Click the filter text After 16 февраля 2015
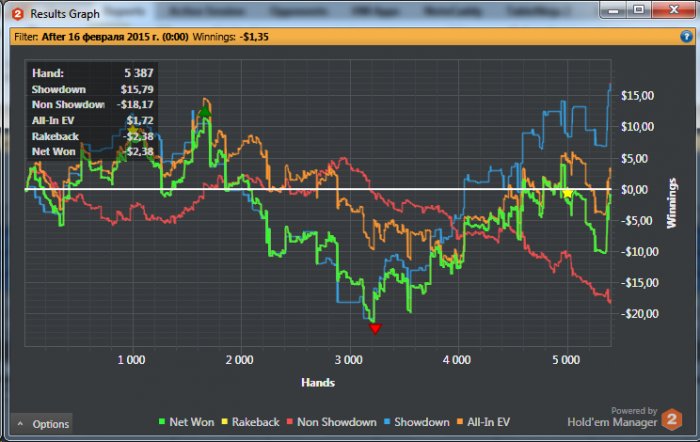Image resolution: width=700 pixels, height=442 pixels. pyautogui.click(x=115, y=37)
